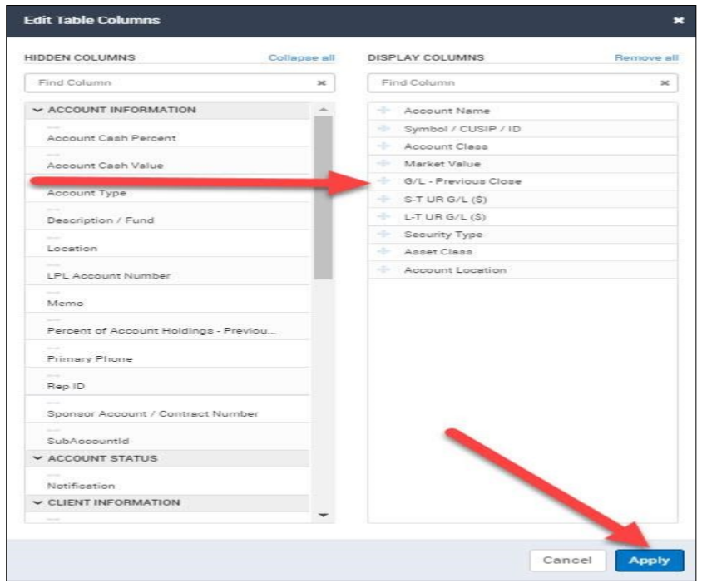Click the drag handle beside S-T UR G/L ($)
The width and height of the screenshot is (702, 588).
383,199
